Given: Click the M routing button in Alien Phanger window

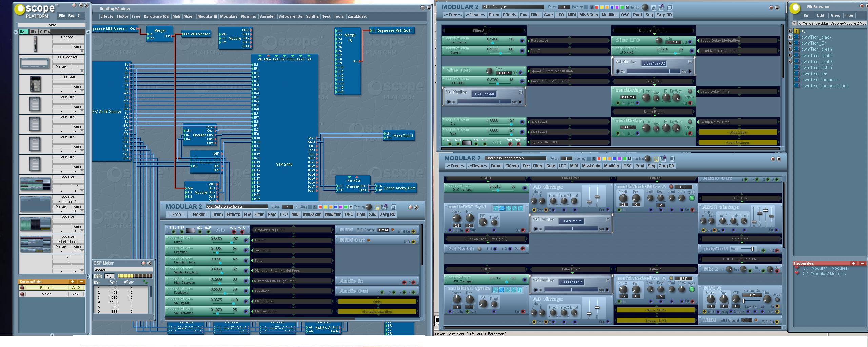Looking at the screenshot, I should coord(627,7).
